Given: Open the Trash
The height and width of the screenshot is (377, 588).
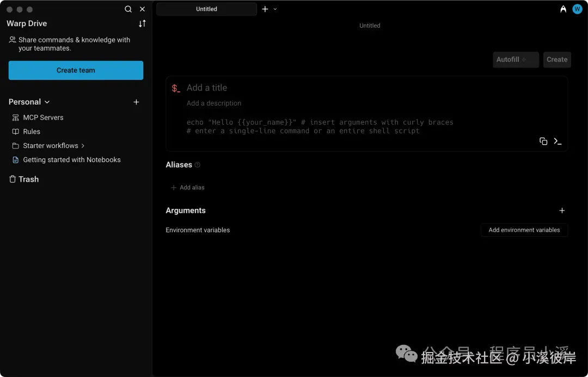Looking at the screenshot, I should 24,179.
